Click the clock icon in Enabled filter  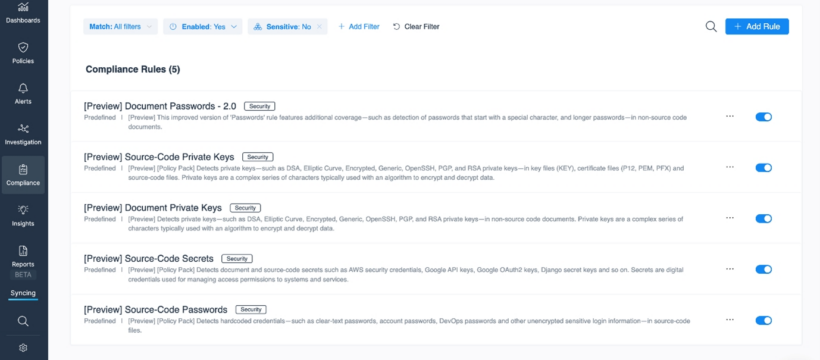click(173, 27)
